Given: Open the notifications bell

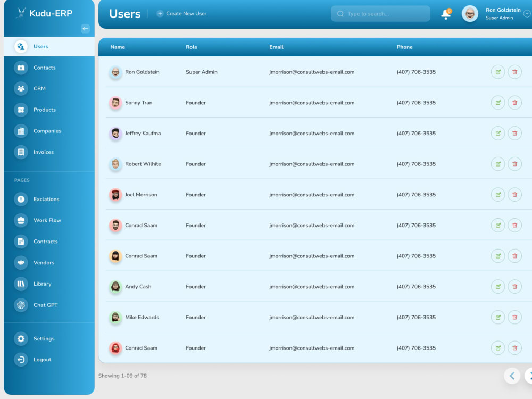Looking at the screenshot, I should tap(446, 14).
